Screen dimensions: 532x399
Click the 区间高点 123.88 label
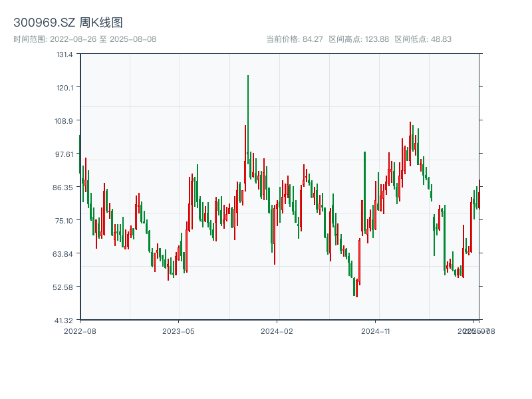pos(359,39)
